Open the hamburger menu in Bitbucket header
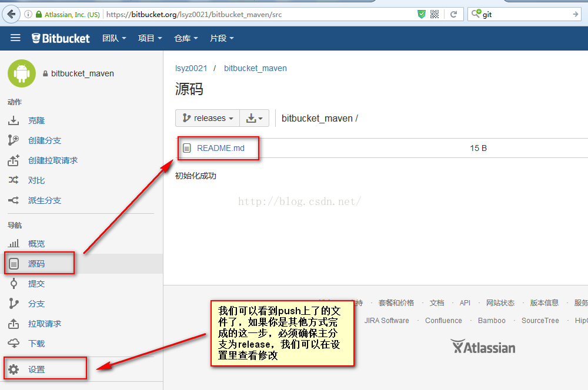Image resolution: width=588 pixels, height=390 pixels. [15, 38]
